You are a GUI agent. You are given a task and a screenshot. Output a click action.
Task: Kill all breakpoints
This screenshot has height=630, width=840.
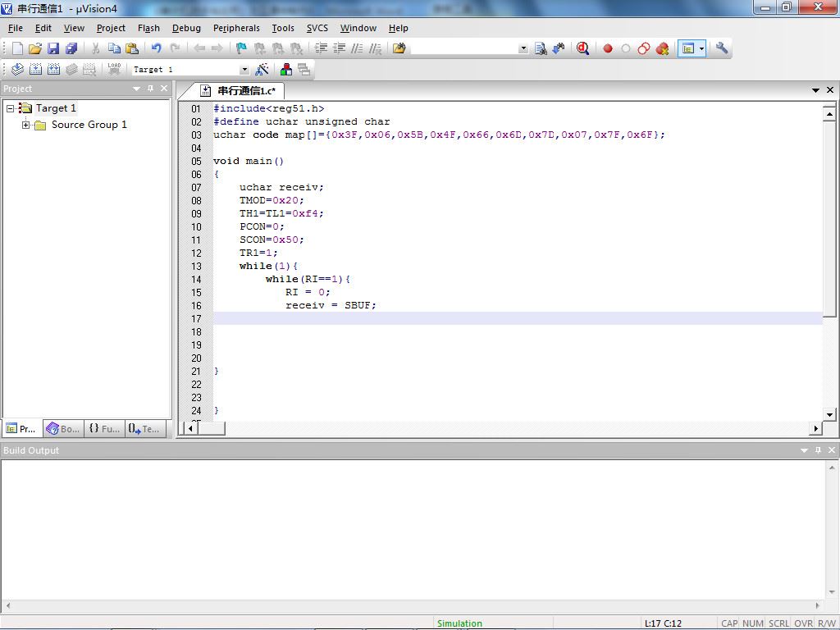662,48
